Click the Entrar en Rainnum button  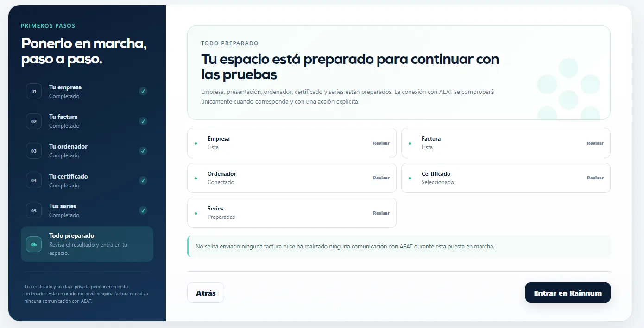pos(568,293)
